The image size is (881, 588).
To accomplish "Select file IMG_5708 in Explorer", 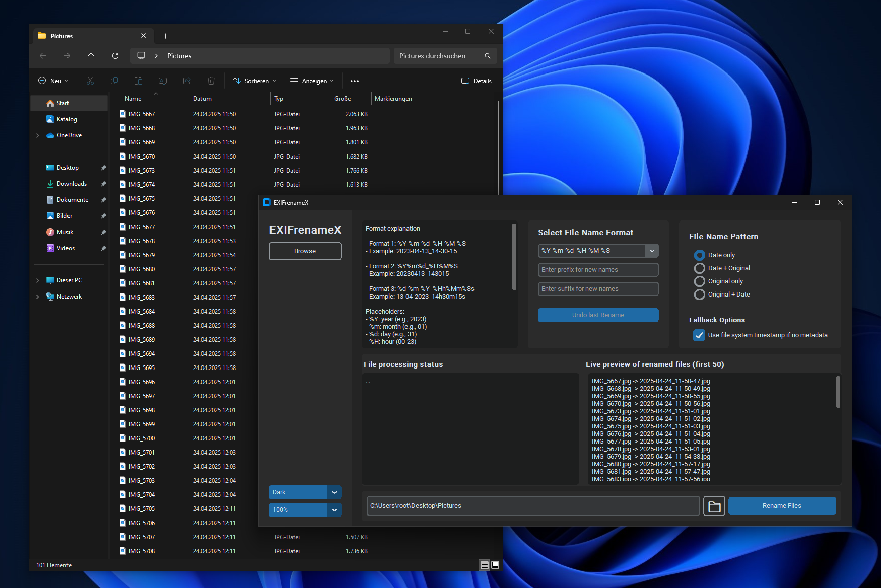I will 142,551.
